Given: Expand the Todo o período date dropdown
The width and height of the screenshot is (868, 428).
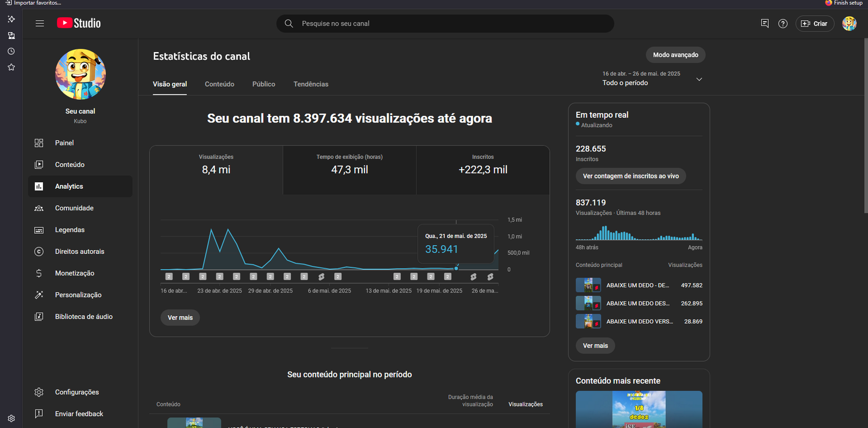Looking at the screenshot, I should coord(652,79).
